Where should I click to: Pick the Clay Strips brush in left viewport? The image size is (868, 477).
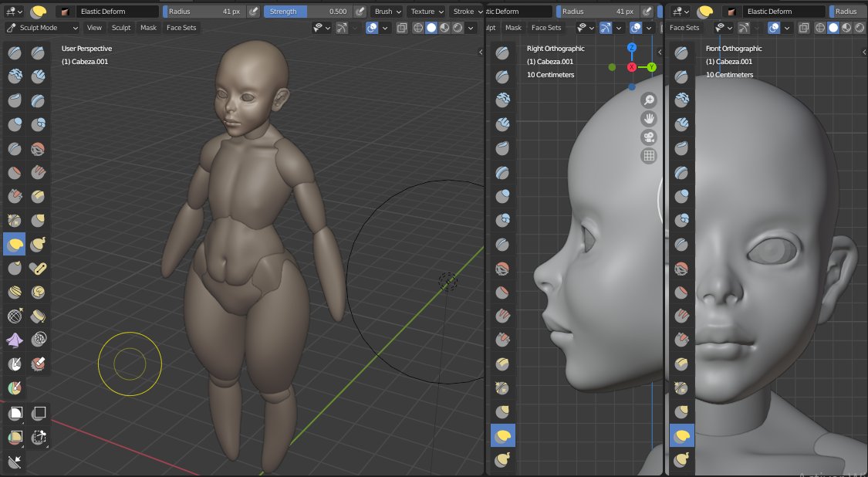(39, 76)
